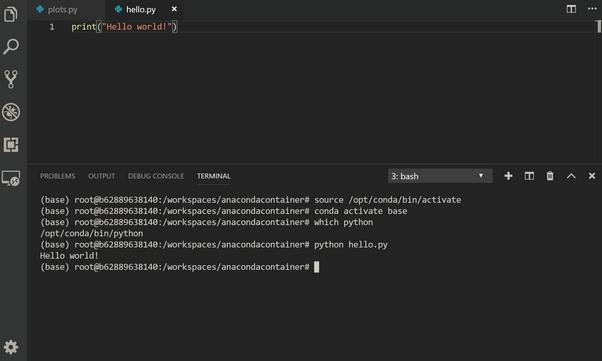Switch to the plots.py tab
Viewport: 602px width, 361px height.
pyautogui.click(x=62, y=9)
